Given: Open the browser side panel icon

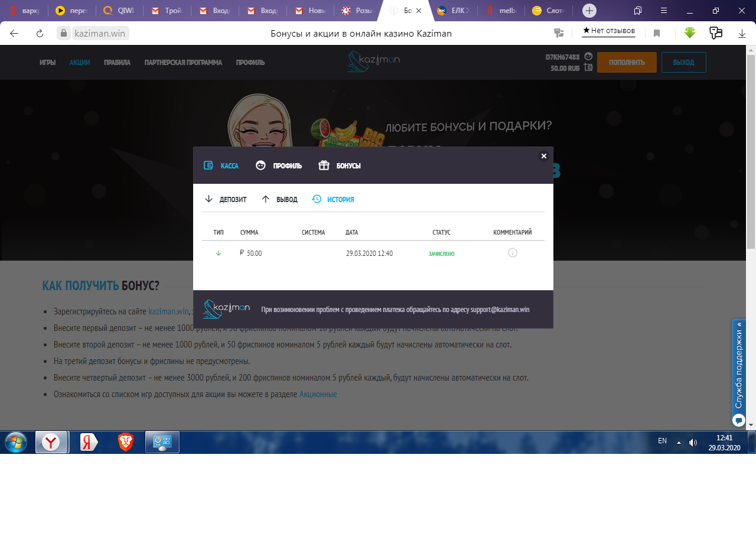Looking at the screenshot, I should click(x=638, y=11).
